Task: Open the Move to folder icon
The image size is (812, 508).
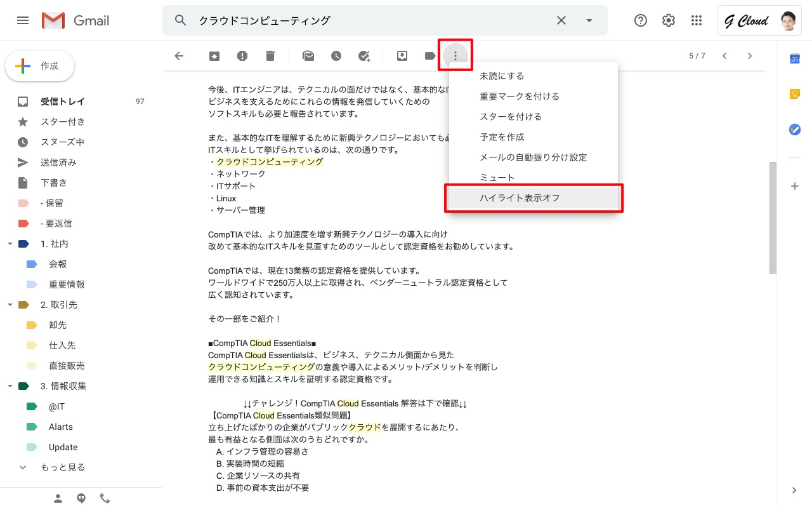Action: 402,56
